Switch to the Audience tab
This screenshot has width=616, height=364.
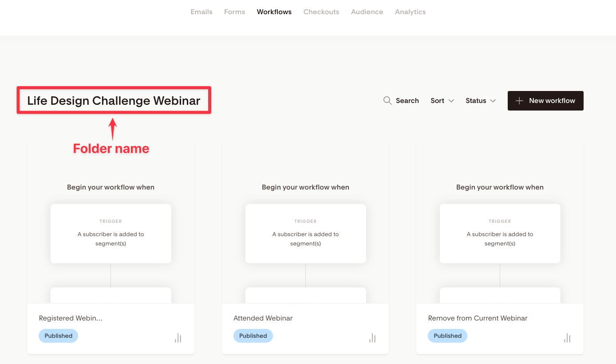pos(367,12)
